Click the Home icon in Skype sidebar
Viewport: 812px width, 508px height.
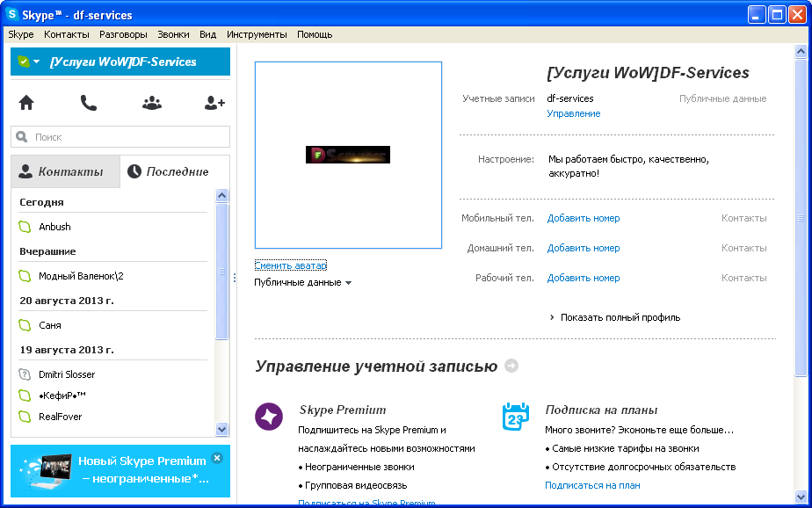click(26, 103)
